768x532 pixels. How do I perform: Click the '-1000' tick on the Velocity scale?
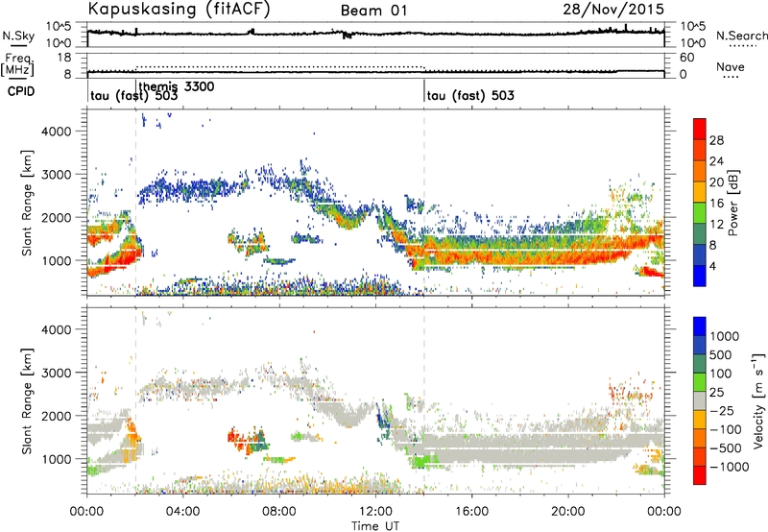pos(729,467)
